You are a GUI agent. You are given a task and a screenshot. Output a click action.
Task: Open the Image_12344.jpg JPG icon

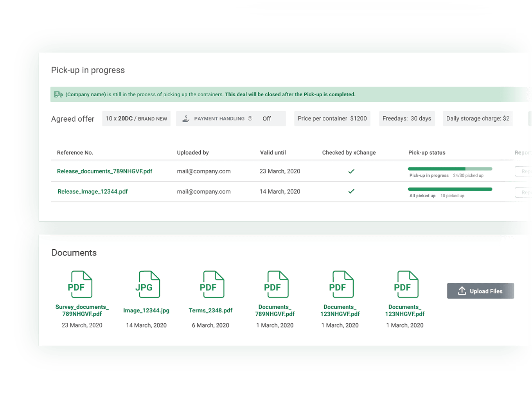coord(147,285)
